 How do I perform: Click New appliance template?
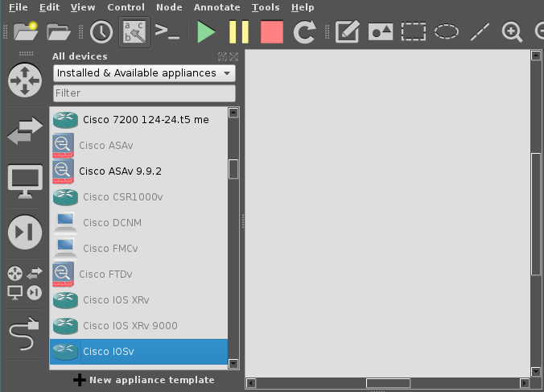pyautogui.click(x=144, y=380)
